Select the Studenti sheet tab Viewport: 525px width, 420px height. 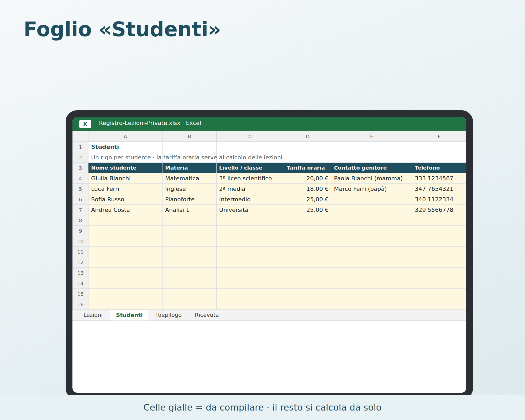click(x=129, y=315)
